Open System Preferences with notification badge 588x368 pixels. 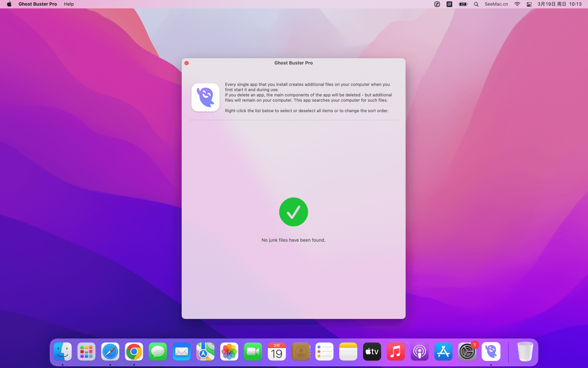467,352
